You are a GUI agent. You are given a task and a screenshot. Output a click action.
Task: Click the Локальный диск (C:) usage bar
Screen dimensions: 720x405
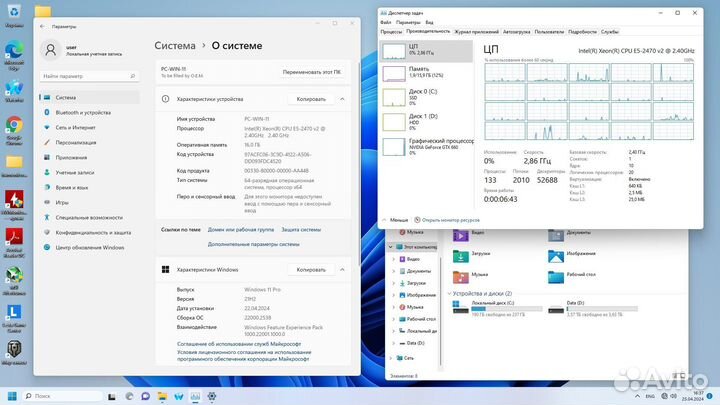click(506, 309)
